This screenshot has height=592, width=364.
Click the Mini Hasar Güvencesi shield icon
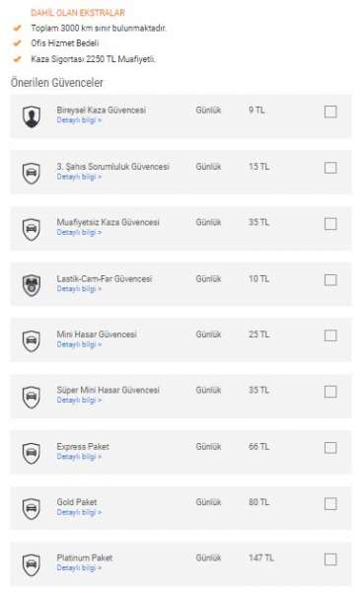click(32, 341)
